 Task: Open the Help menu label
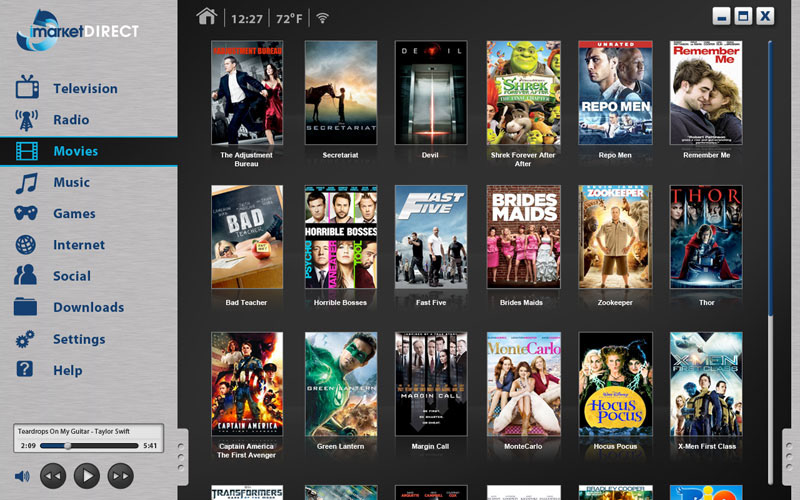point(68,370)
